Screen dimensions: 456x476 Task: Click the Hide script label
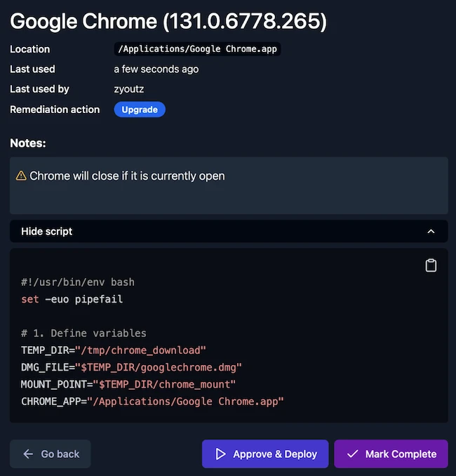(x=47, y=231)
